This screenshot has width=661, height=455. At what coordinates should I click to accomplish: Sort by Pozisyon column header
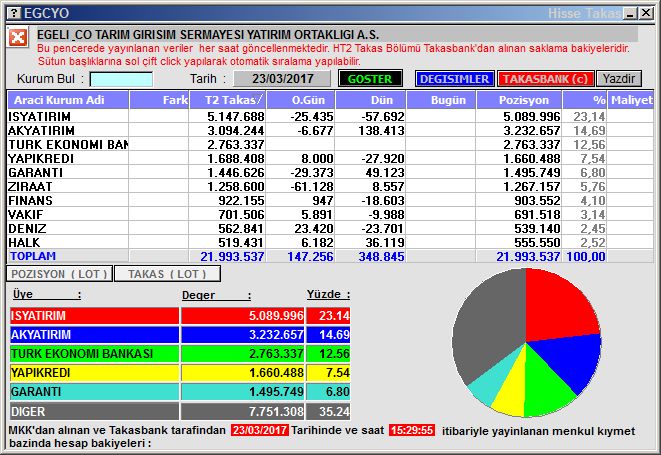[x=519, y=100]
